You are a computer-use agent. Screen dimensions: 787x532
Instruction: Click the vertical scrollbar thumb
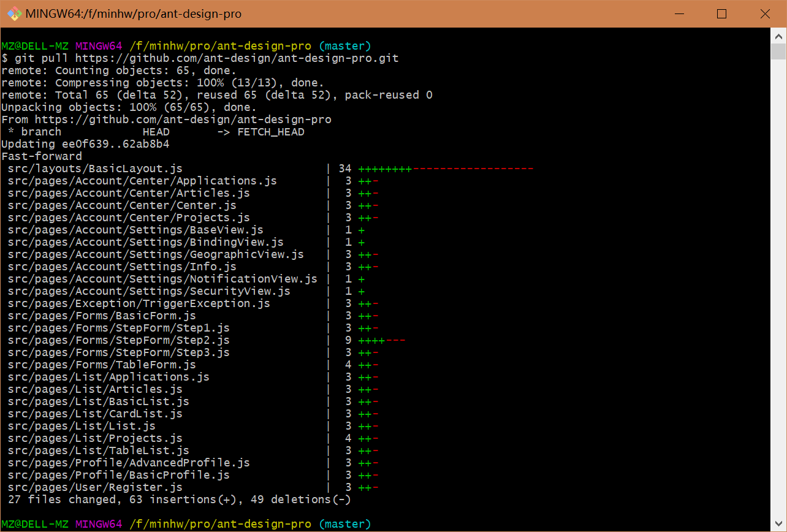tap(778, 51)
